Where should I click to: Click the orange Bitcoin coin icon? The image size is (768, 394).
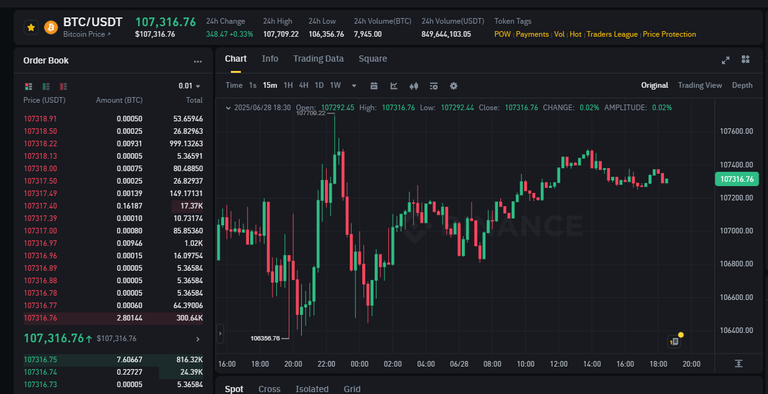(51, 27)
